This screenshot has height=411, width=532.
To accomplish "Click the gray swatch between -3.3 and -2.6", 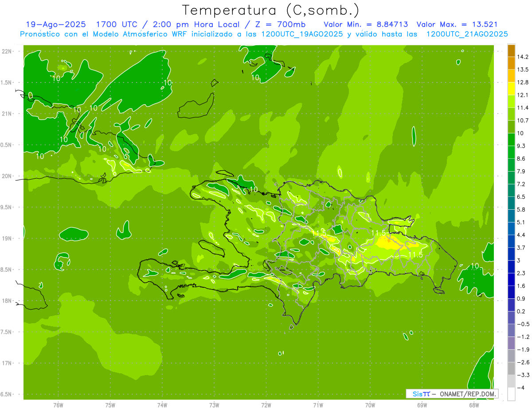I will click(511, 368).
